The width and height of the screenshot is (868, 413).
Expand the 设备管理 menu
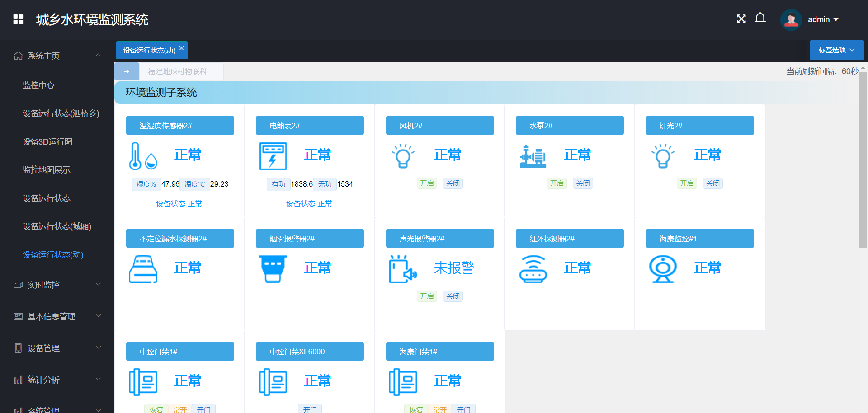coord(98,347)
